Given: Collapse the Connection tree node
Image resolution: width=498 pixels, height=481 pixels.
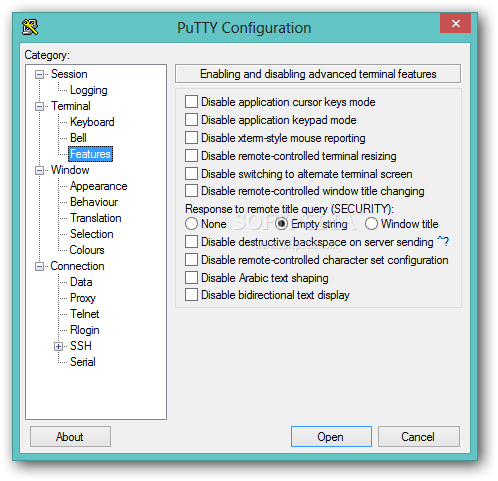Looking at the screenshot, I should 39,266.
